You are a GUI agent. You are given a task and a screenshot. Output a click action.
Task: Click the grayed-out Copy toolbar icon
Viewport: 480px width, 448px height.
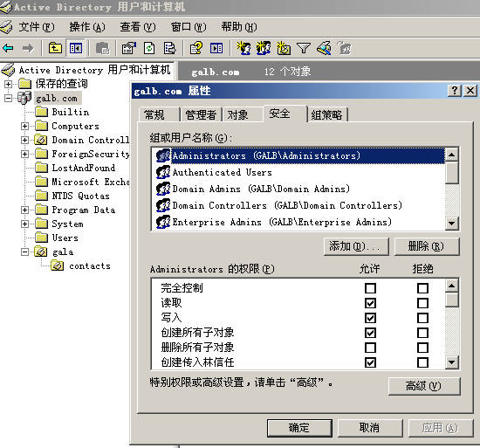point(103,48)
